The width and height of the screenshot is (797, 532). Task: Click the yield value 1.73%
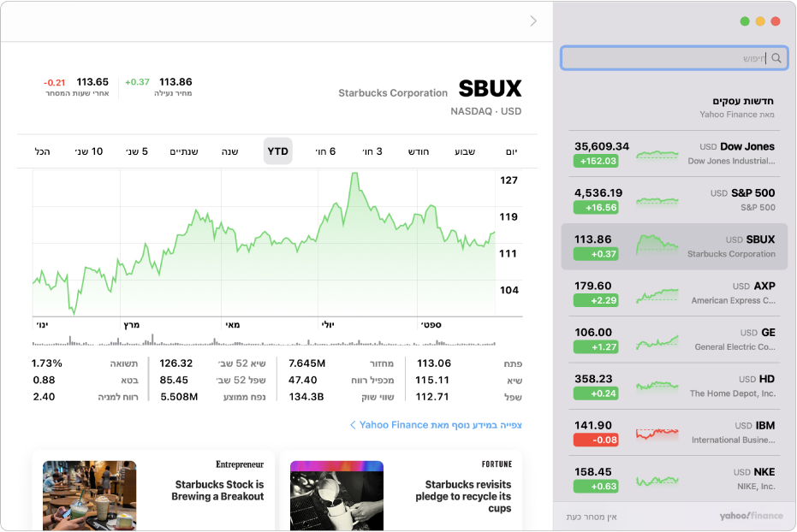tap(47, 363)
